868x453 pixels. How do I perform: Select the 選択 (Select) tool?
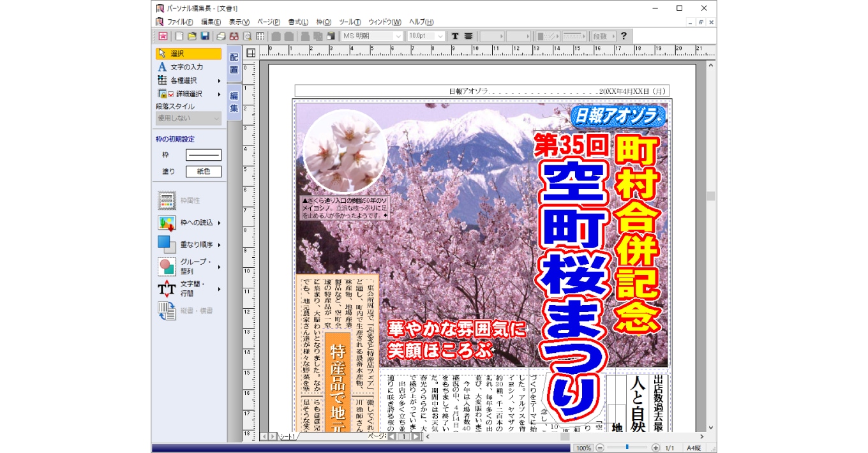tap(185, 53)
